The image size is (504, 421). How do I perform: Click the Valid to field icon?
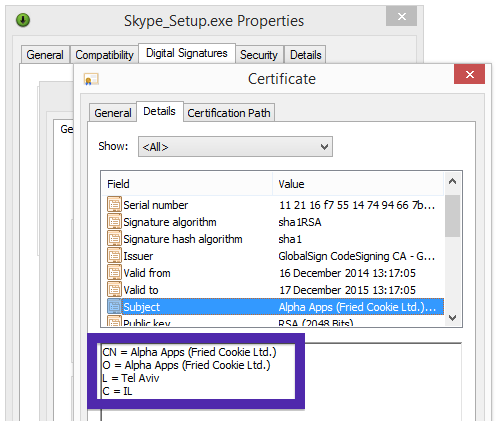tap(114, 289)
